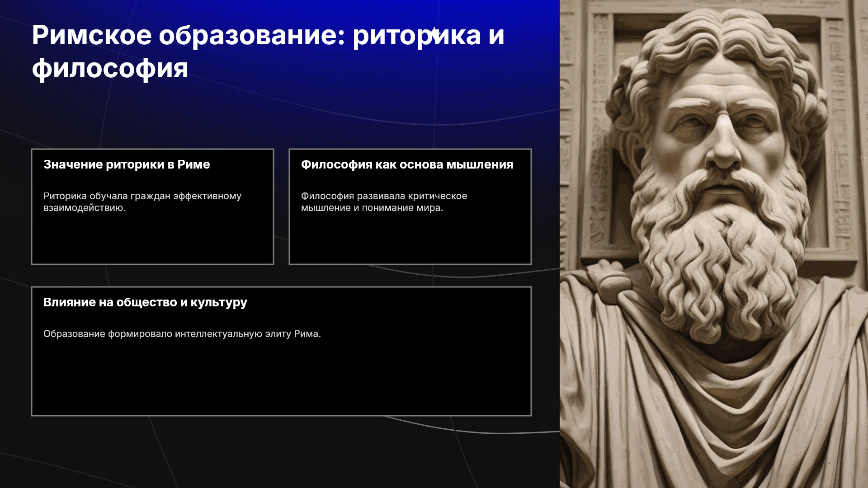
Task: Select heading "Философия как основа мышления"
Action: [407, 164]
